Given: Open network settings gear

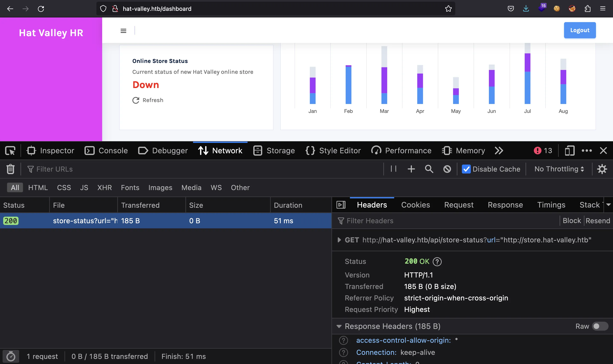Looking at the screenshot, I should pos(602,169).
